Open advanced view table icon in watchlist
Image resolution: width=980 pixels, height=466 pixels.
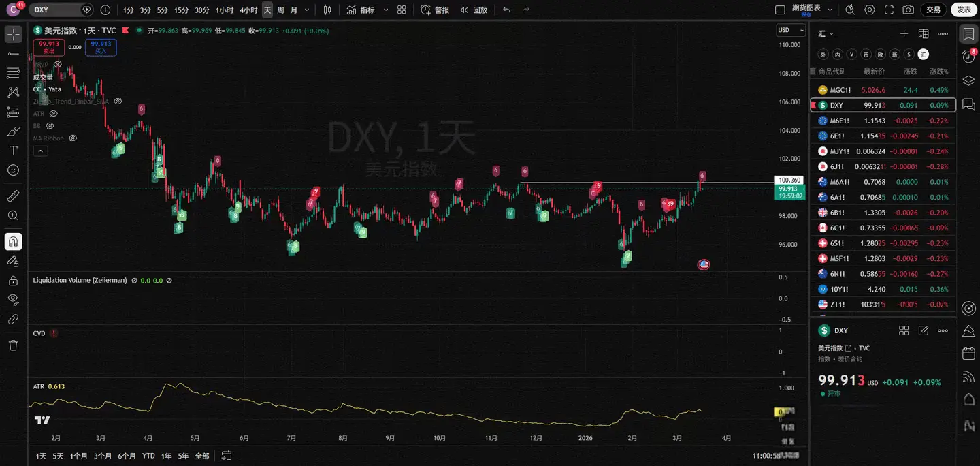tap(924, 33)
